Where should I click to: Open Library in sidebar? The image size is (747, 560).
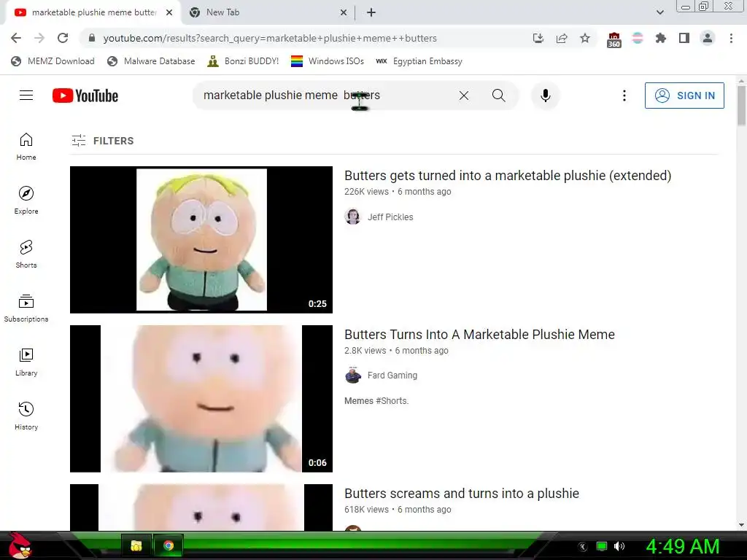point(26,362)
